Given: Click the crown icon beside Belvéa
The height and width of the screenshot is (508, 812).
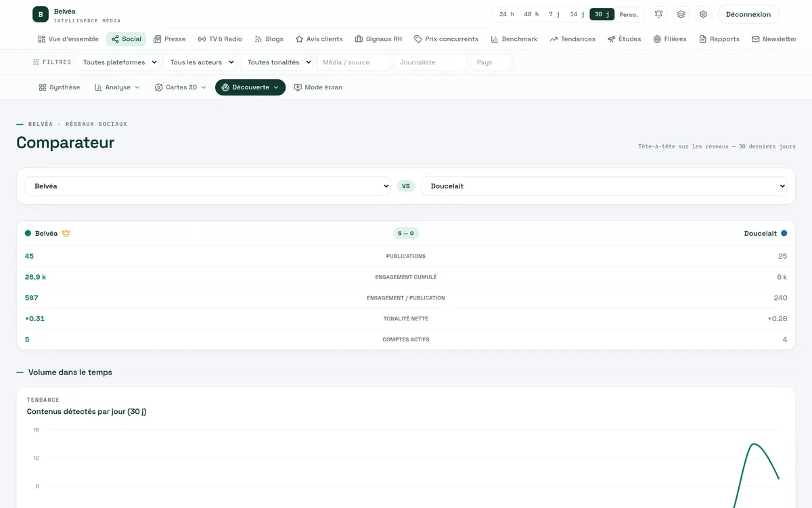Looking at the screenshot, I should click(66, 233).
